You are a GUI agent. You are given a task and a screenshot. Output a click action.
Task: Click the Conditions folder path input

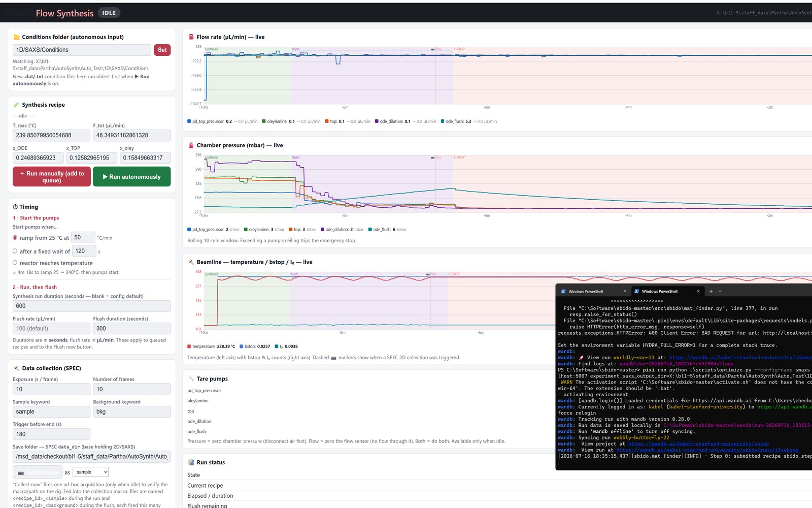pyautogui.click(x=82, y=50)
